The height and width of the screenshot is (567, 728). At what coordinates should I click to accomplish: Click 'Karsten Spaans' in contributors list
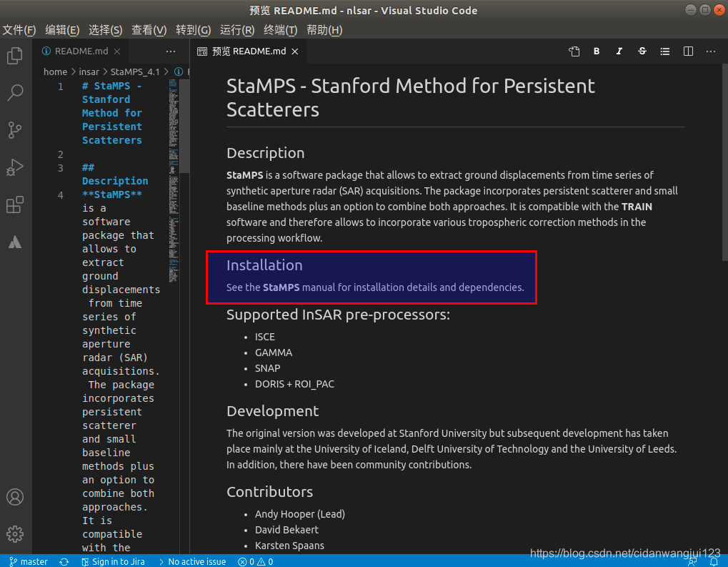pos(289,546)
